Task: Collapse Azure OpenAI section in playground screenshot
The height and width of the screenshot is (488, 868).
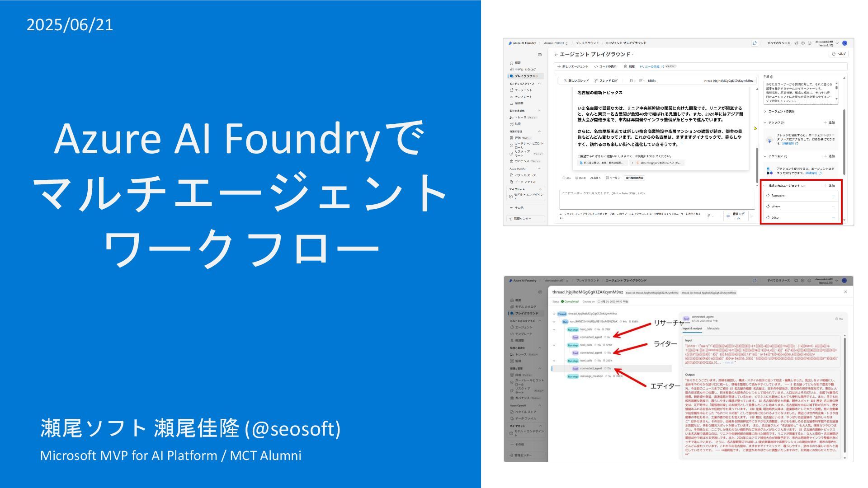Action: point(539,169)
